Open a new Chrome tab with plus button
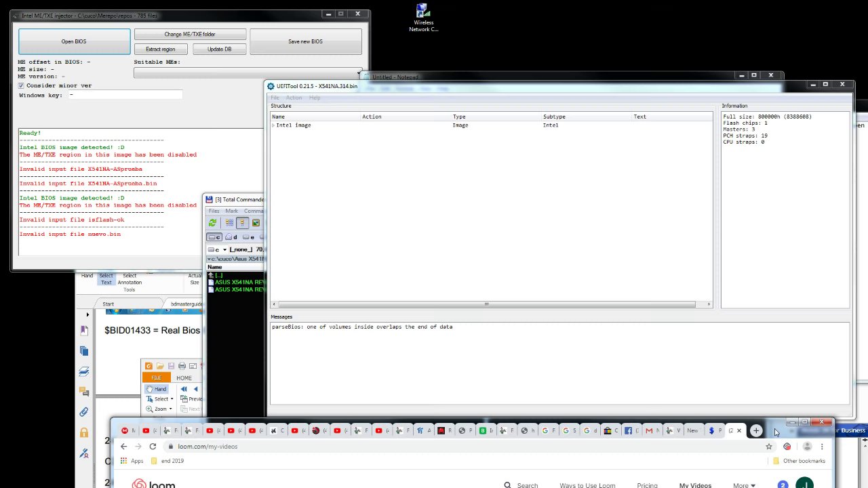Image resolution: width=868 pixels, height=488 pixels. [755, 430]
